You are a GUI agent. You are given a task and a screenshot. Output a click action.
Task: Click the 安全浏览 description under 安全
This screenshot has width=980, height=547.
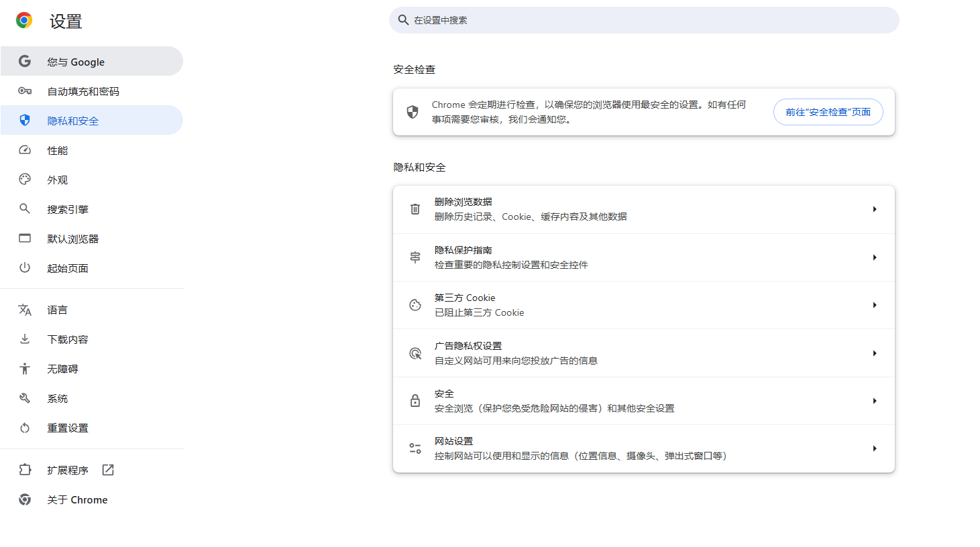[555, 408]
